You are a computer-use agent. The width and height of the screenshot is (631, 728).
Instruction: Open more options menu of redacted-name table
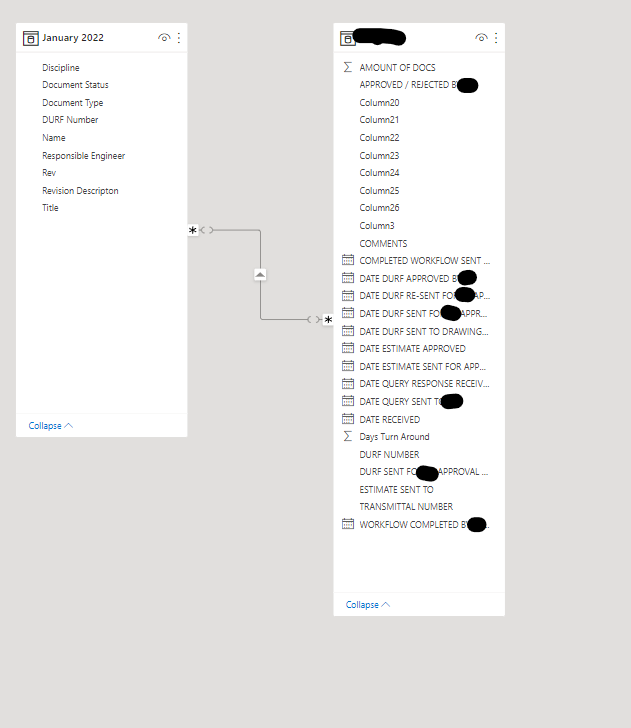(x=496, y=38)
